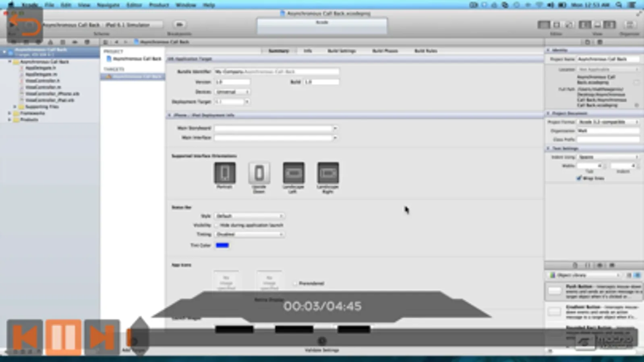Switch to the Build Rules tab
The width and height of the screenshot is (644, 362).
(426, 51)
